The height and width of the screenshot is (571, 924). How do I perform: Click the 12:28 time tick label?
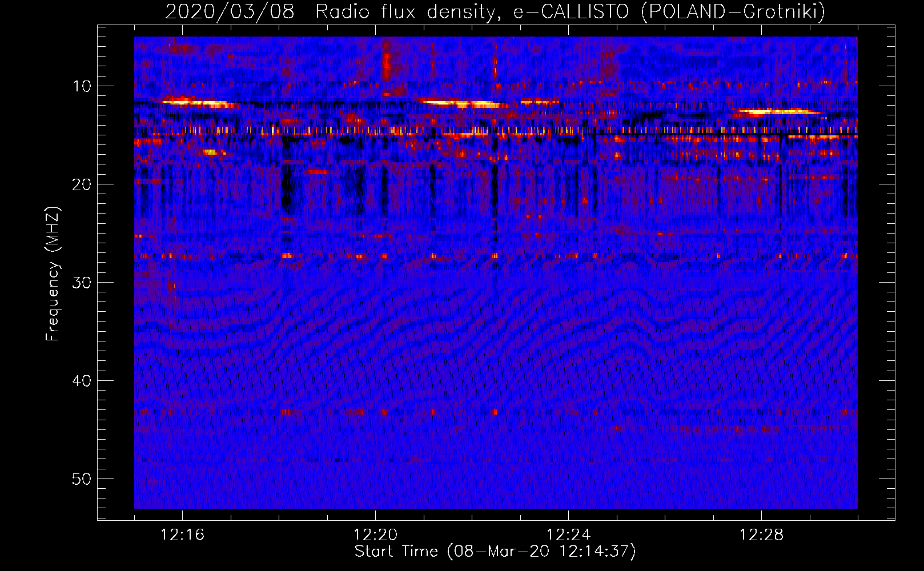761,535
